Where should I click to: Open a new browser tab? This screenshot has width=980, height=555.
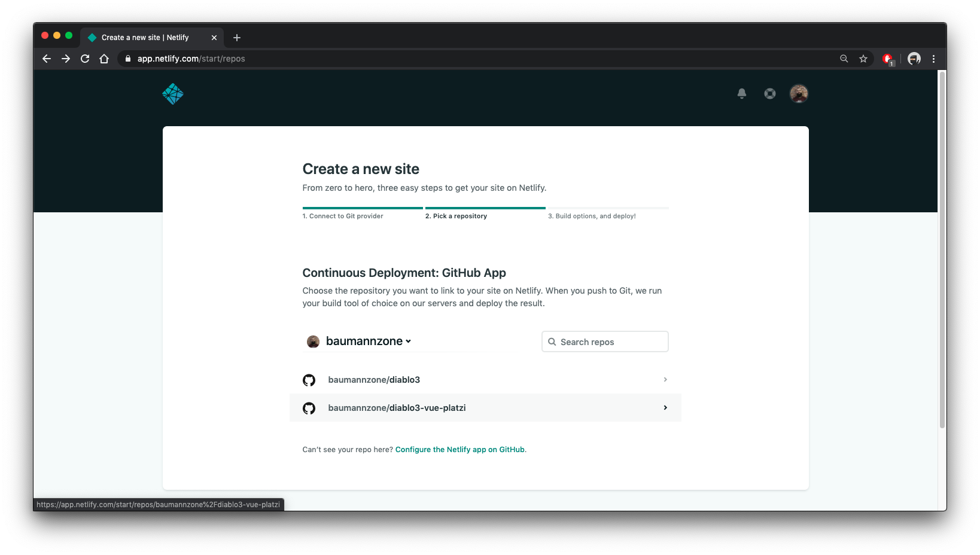pos(237,38)
